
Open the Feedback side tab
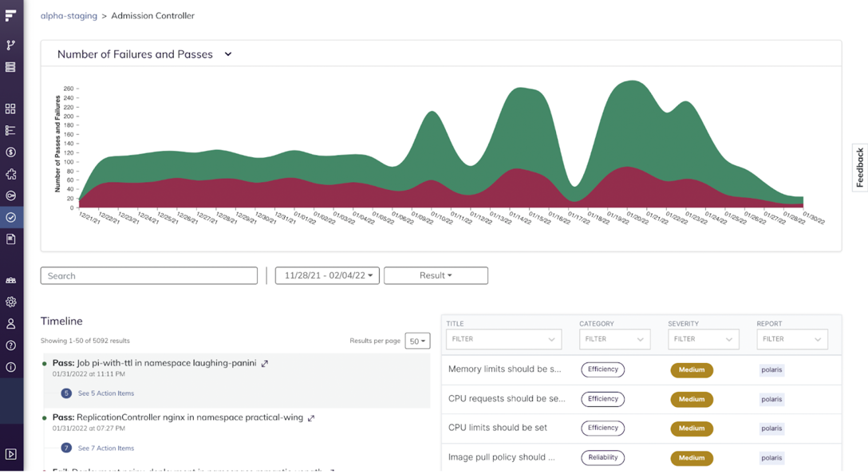click(859, 168)
